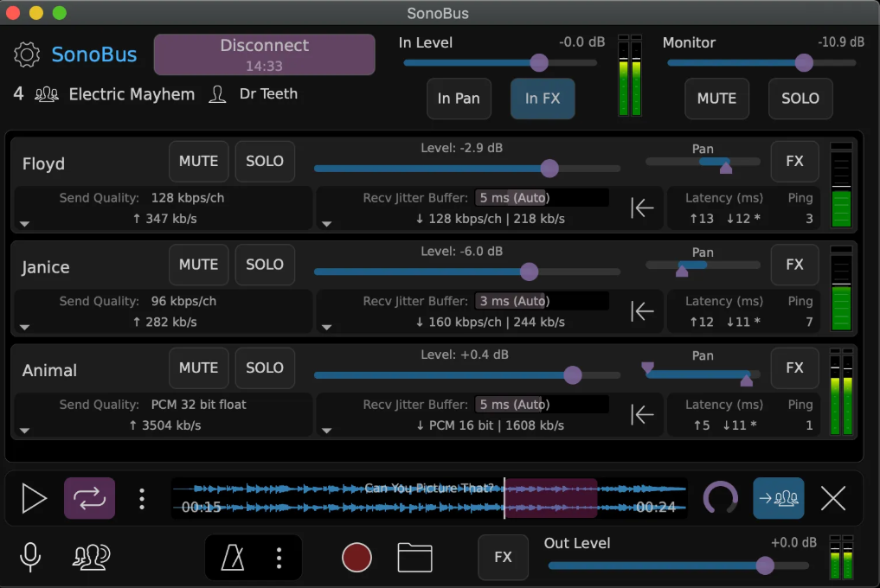
Task: Open the settings gear next to SonoBus
Action: 28,55
